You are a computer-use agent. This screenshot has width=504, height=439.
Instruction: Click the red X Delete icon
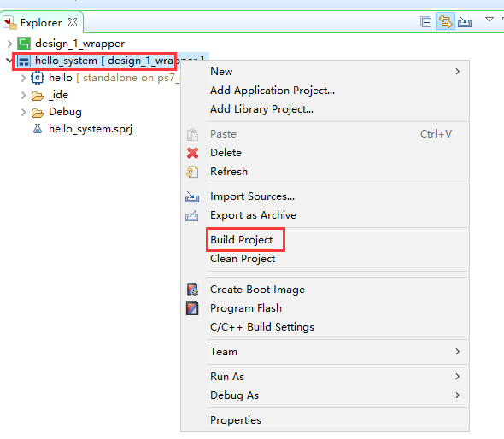point(192,153)
